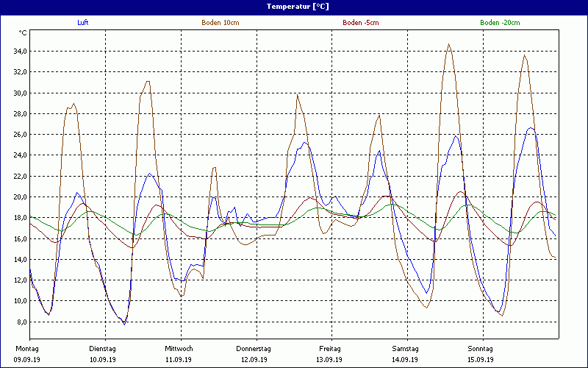Screen dimensions: 588x368
Task: Click the 20,0 y-axis value
Action: (18, 197)
